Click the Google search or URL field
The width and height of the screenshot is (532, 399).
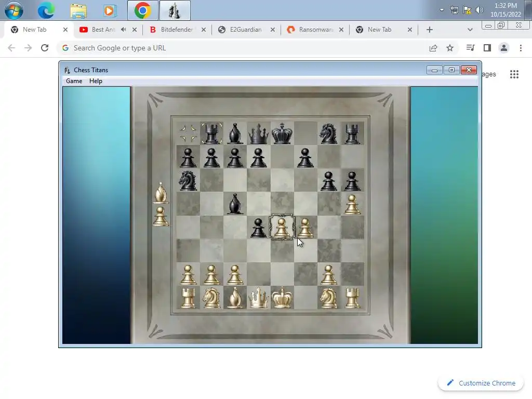[241, 48]
